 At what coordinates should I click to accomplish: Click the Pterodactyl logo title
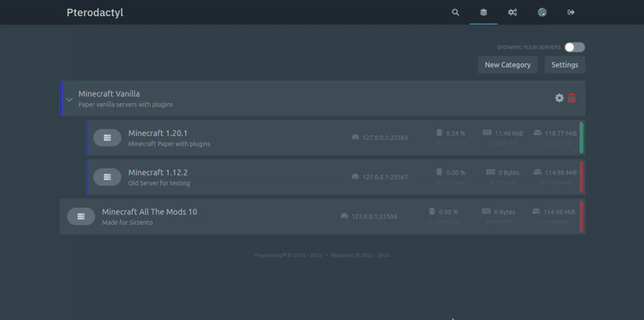(95, 13)
